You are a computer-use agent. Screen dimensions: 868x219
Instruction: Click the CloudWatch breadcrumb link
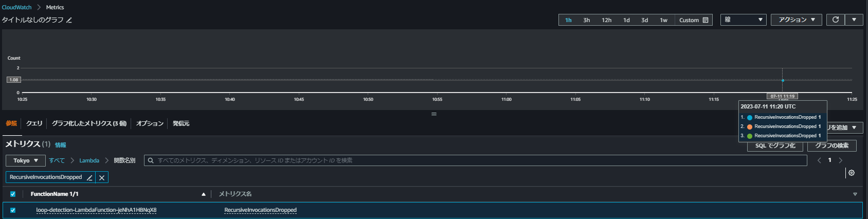coord(16,7)
